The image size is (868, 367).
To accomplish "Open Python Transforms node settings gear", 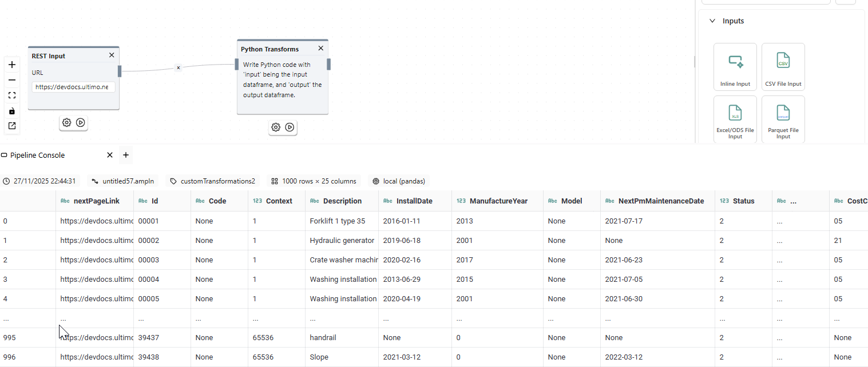I will coord(275,127).
